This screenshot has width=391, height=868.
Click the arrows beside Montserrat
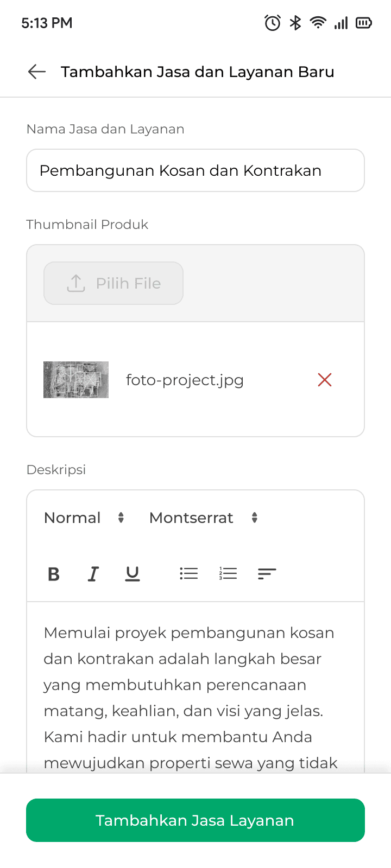coord(254,518)
